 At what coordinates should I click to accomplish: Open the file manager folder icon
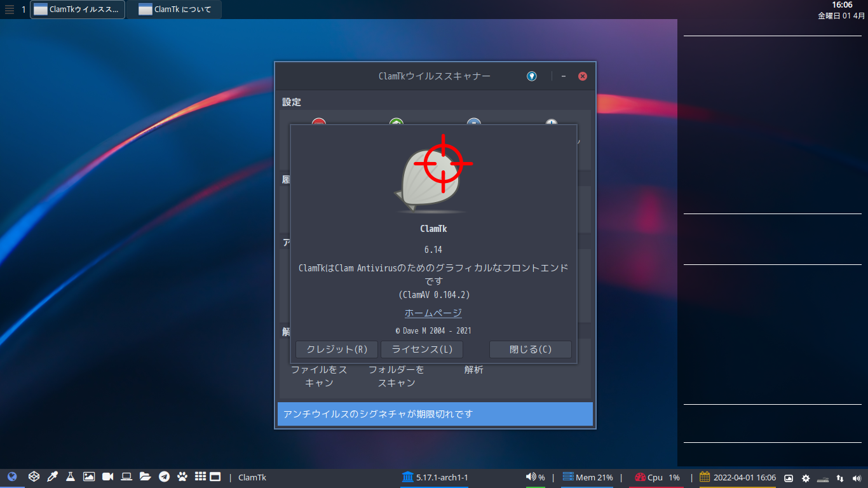tap(145, 477)
